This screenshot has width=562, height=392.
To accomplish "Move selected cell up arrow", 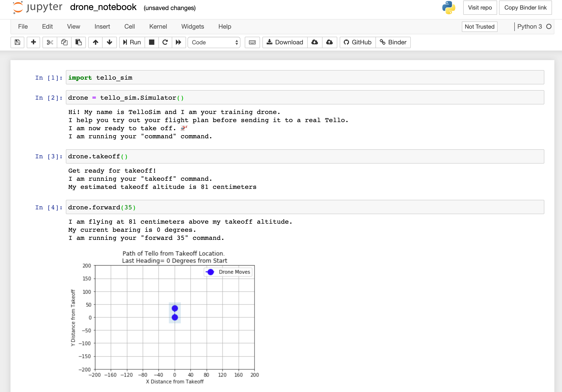I will click(x=95, y=42).
